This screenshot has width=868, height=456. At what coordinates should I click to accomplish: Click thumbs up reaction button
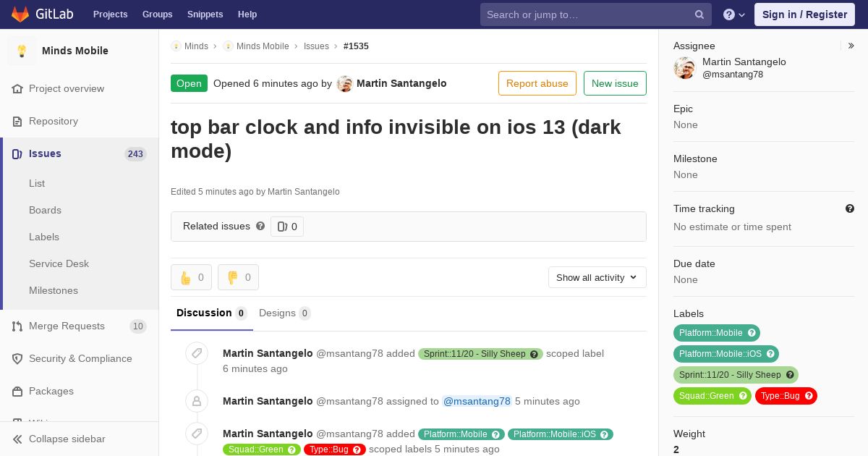point(191,277)
